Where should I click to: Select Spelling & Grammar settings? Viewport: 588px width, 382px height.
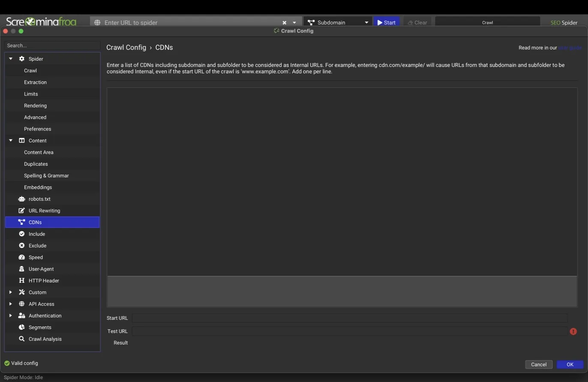coord(46,175)
